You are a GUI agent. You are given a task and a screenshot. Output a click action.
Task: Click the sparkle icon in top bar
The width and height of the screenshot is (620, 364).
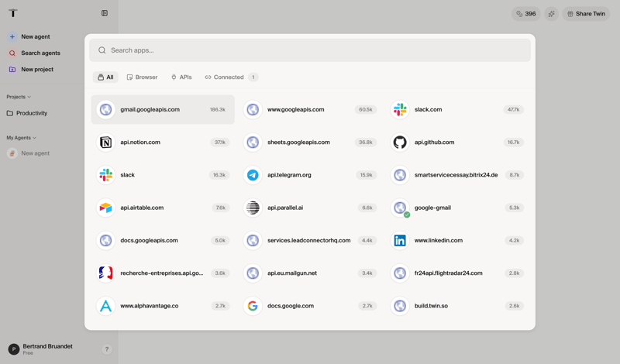[551, 14]
